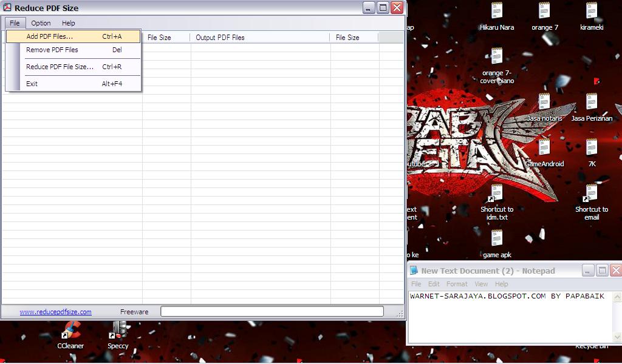
Task: Open the Help menu in Reduce PDF Size
Action: 68,23
